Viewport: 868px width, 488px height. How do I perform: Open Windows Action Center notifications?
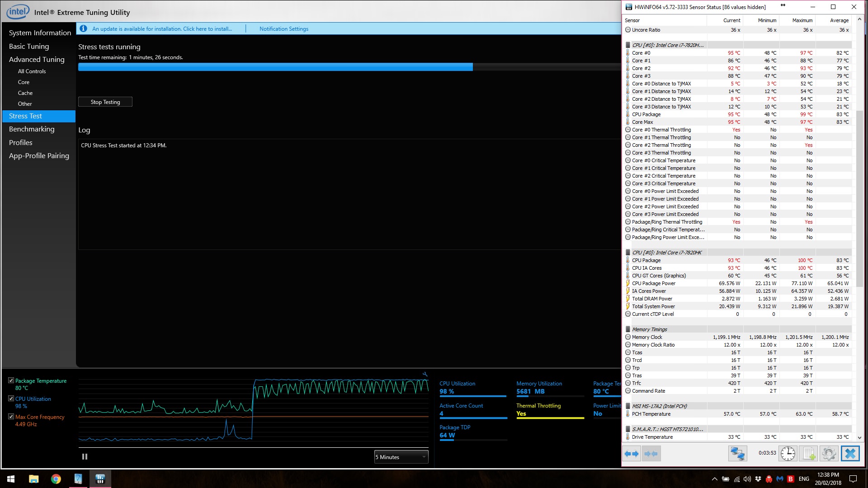(853, 479)
